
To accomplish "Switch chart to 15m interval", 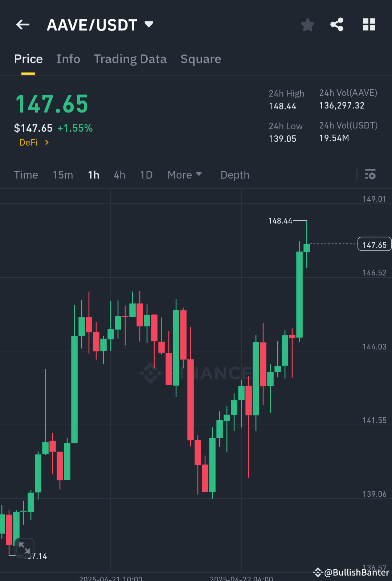I will coord(62,175).
